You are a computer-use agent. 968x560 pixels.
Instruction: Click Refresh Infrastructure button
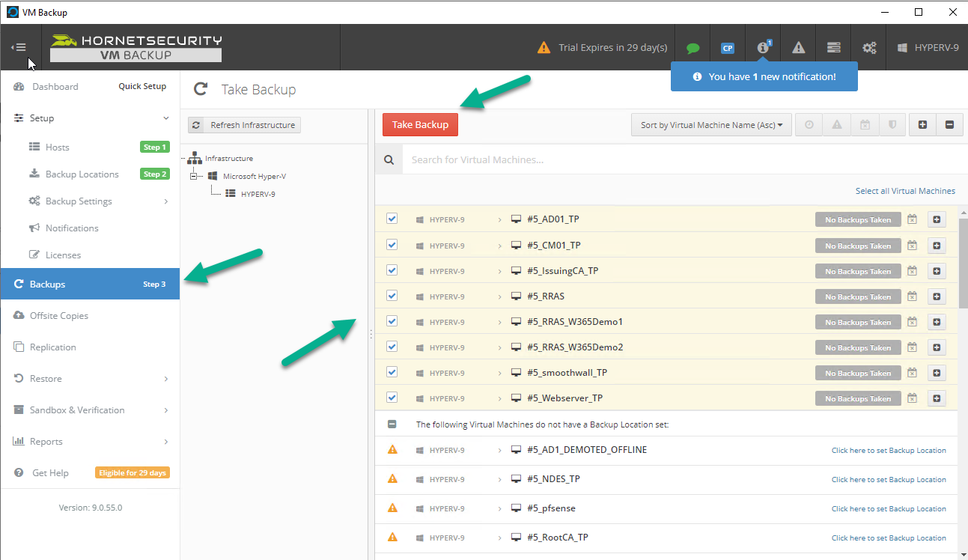click(x=244, y=125)
